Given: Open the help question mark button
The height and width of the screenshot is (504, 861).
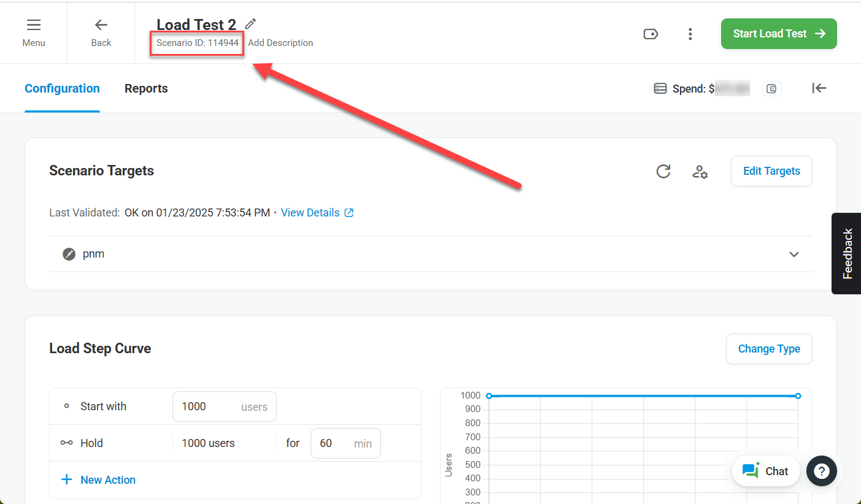Looking at the screenshot, I should tap(822, 471).
